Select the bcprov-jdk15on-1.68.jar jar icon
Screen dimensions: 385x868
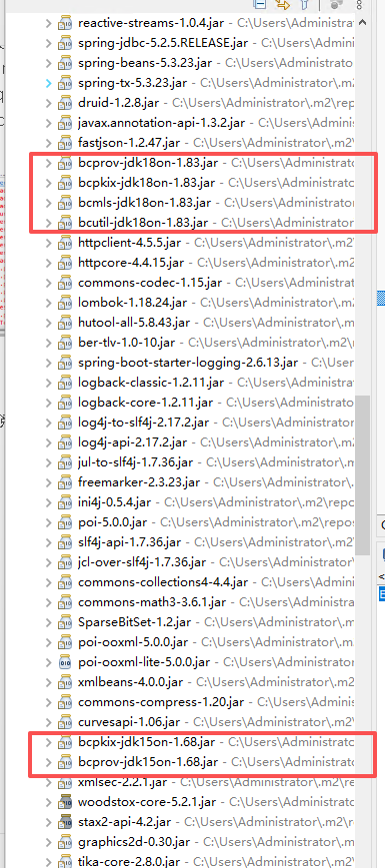[65, 762]
